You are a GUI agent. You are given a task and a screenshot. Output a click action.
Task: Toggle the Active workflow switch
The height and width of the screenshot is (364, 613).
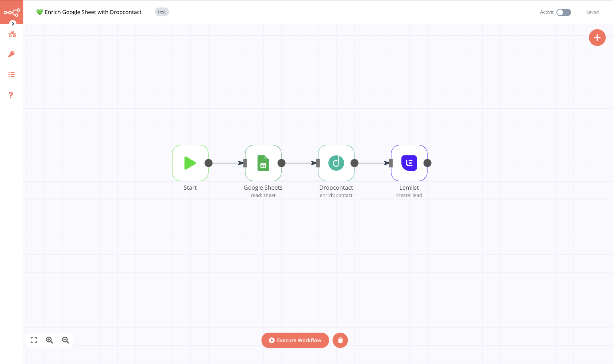563,12
